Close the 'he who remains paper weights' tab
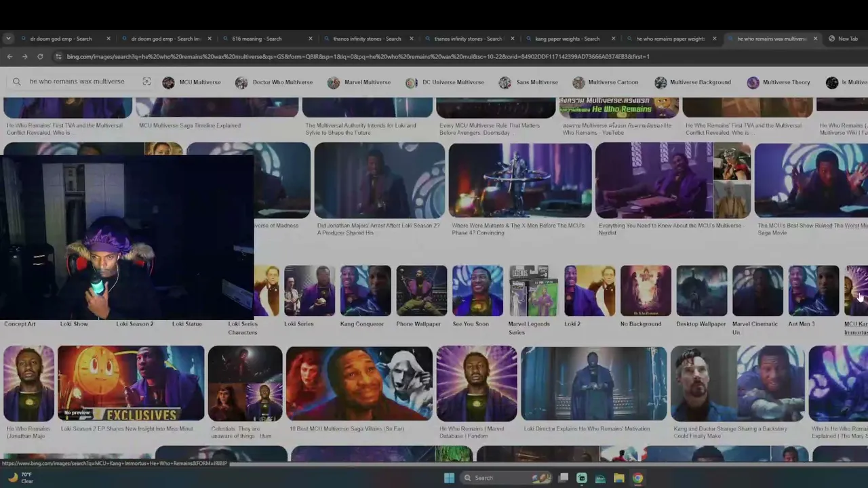Viewport: 868px width, 488px height. tap(714, 39)
